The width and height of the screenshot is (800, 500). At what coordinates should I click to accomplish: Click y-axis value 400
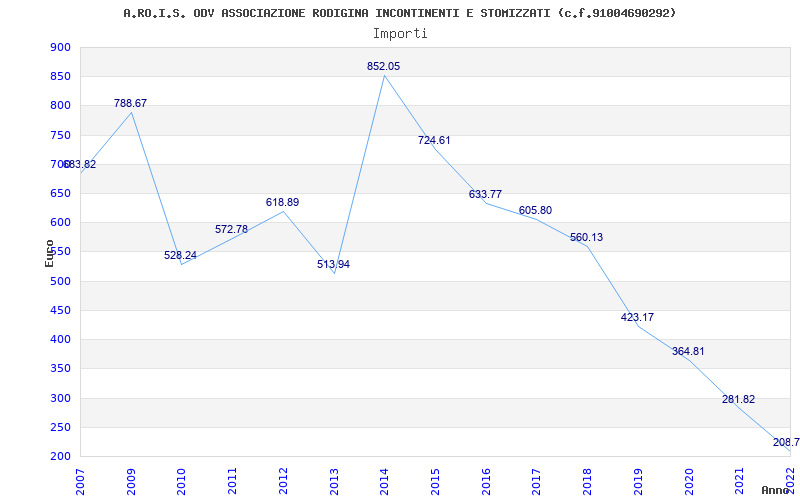point(60,339)
